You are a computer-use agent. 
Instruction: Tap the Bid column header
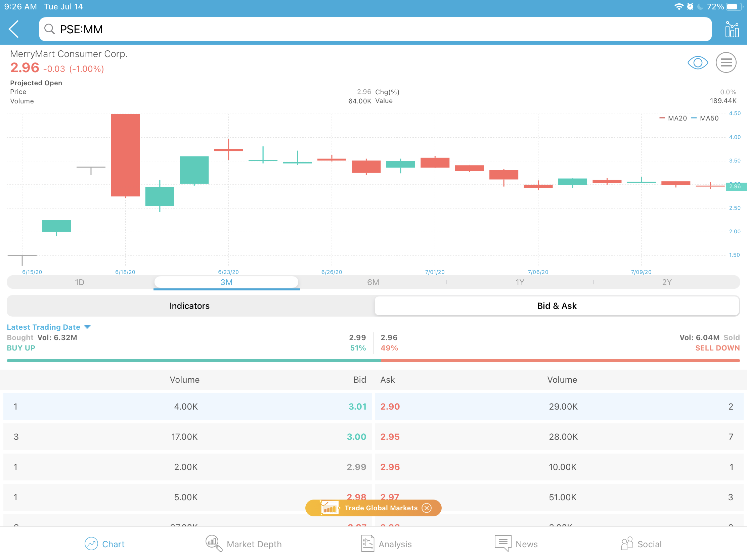point(360,380)
